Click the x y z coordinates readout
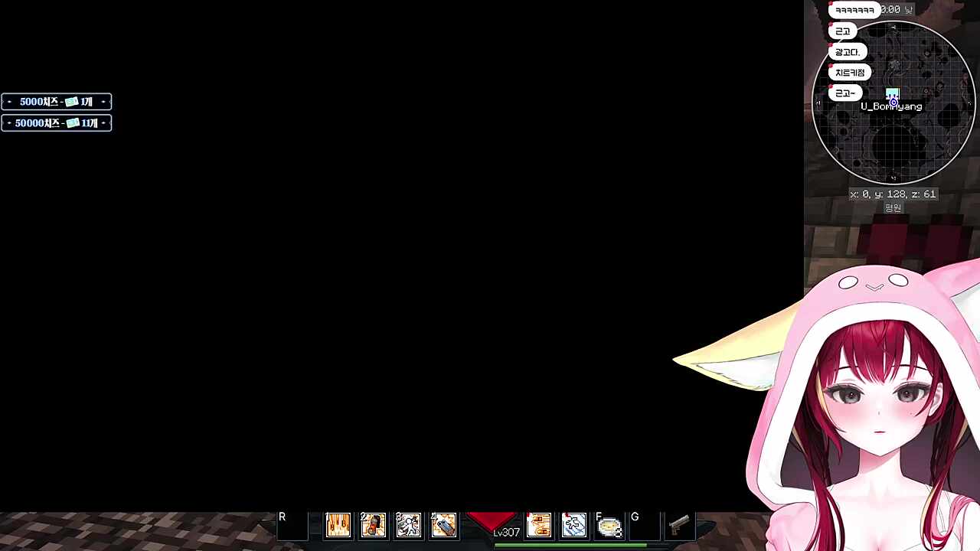Image resolution: width=980 pixels, height=551 pixels. point(893,194)
